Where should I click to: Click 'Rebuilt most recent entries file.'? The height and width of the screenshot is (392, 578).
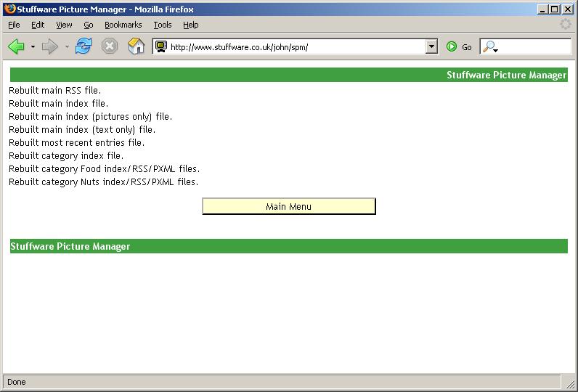[76, 142]
